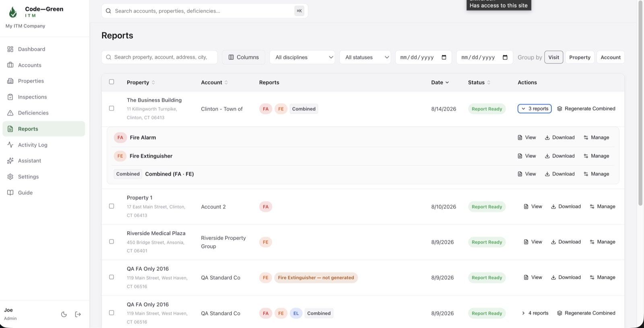Screen dimensions: 644x328
Task: Open calendar picker on first date field
Action: (x=444, y=57)
